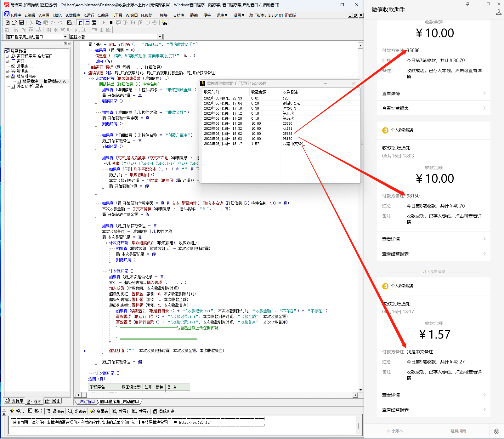Click the monitor window title icon
Viewport: 504px width, 439px height.
pyautogui.click(x=203, y=83)
